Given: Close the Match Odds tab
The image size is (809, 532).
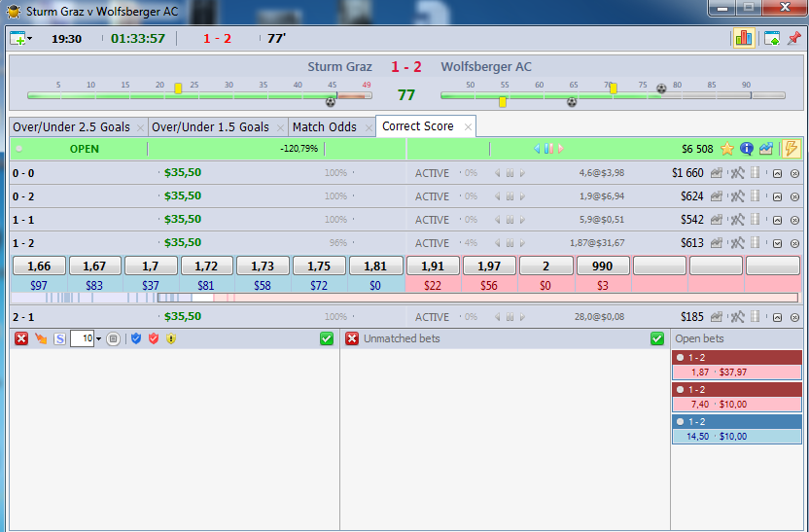Looking at the screenshot, I should click(x=369, y=127).
